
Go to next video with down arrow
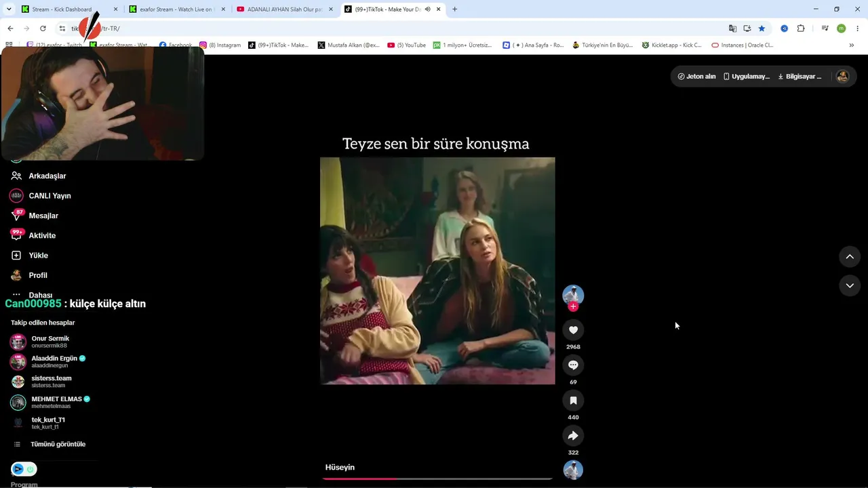[850, 285]
